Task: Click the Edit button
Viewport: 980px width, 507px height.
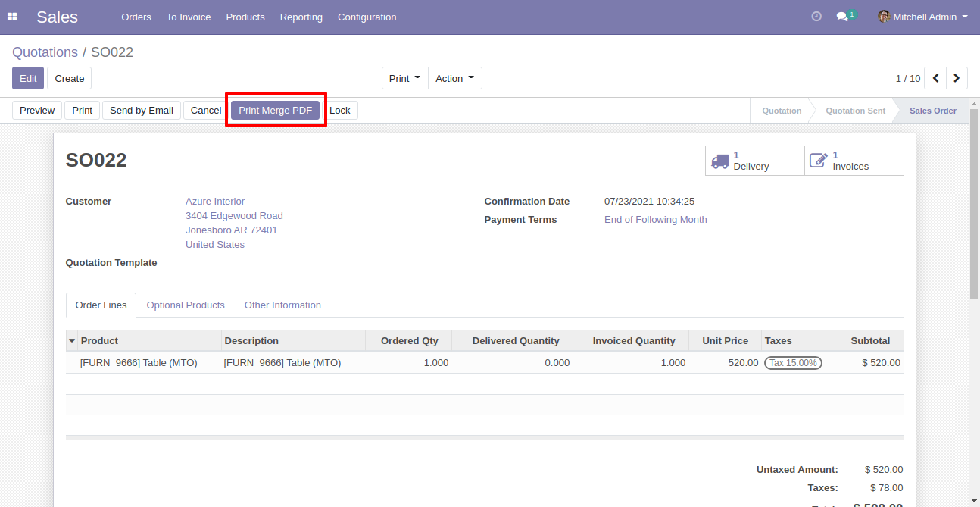Action: [x=28, y=78]
